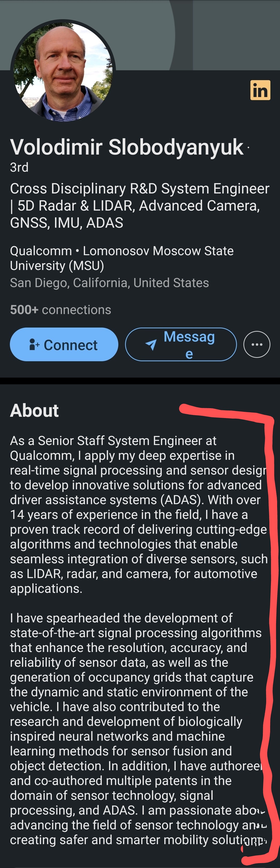The image size is (280, 868).
Task: Tap the person-plus icon in Connect
Action: [x=35, y=345]
